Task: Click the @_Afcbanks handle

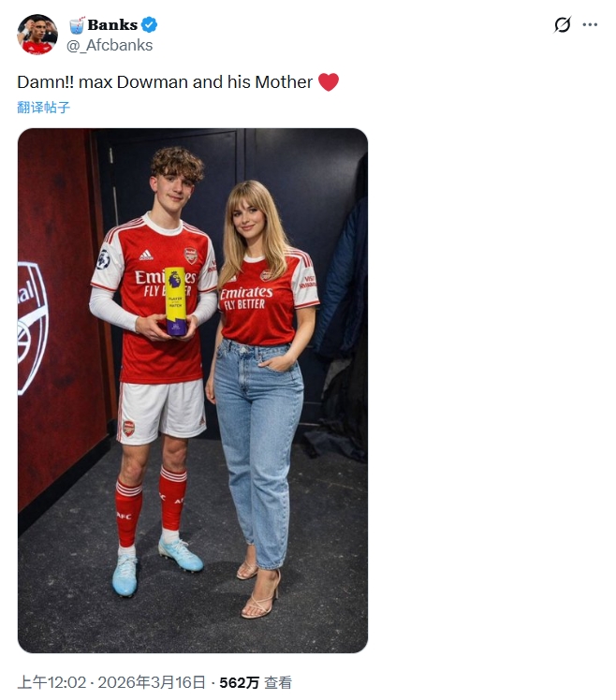Action: click(110, 45)
